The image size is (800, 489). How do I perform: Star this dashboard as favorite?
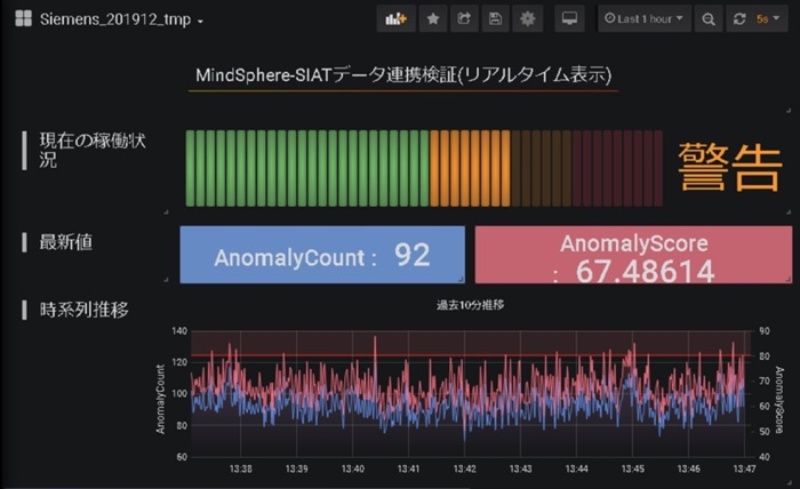click(x=433, y=19)
